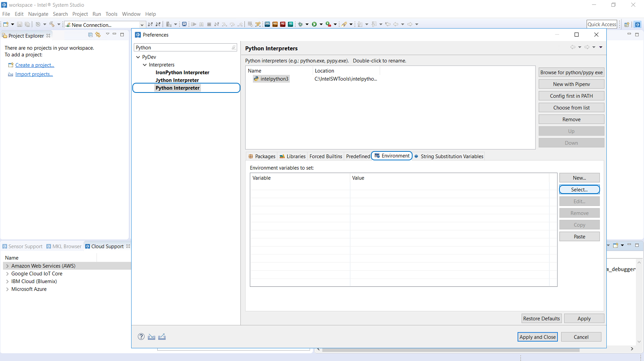Switch to the Packages tab
Viewport: 644px width, 361px height.
pyautogui.click(x=262, y=156)
